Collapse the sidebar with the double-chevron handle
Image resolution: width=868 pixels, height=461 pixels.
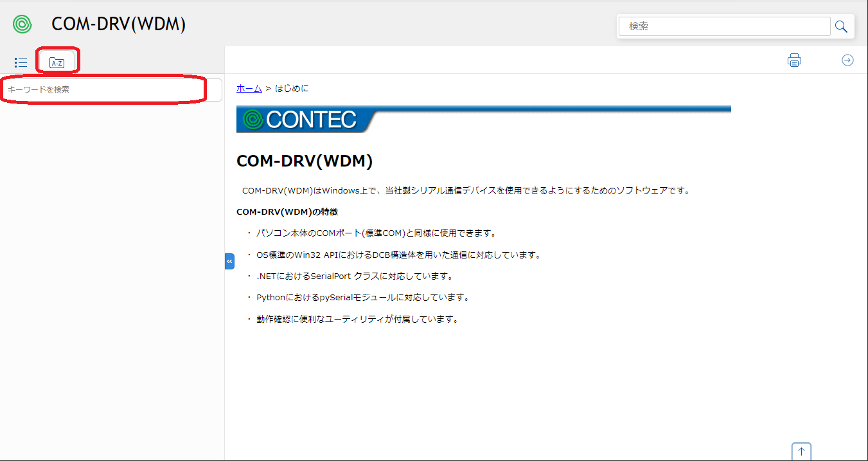click(x=229, y=262)
